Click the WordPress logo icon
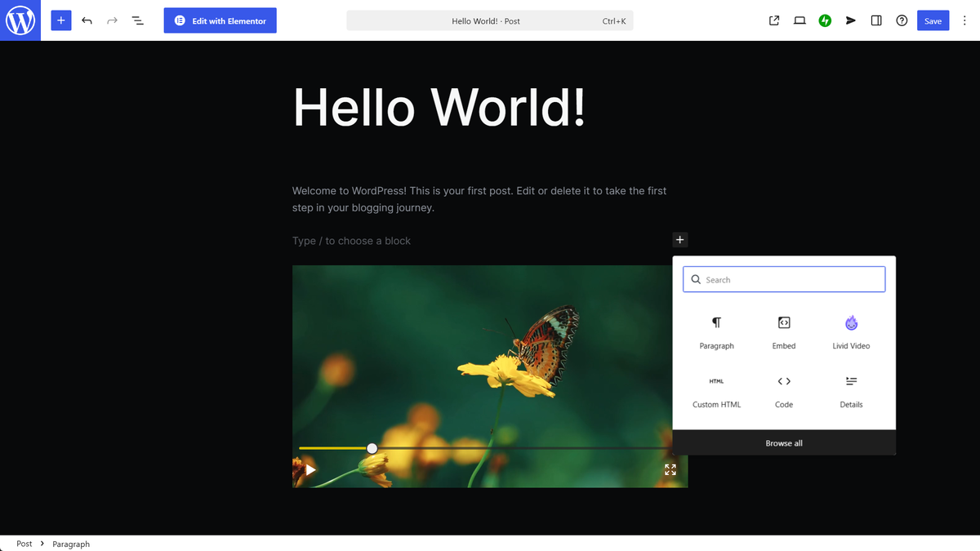This screenshot has height=551, width=980. (x=20, y=20)
